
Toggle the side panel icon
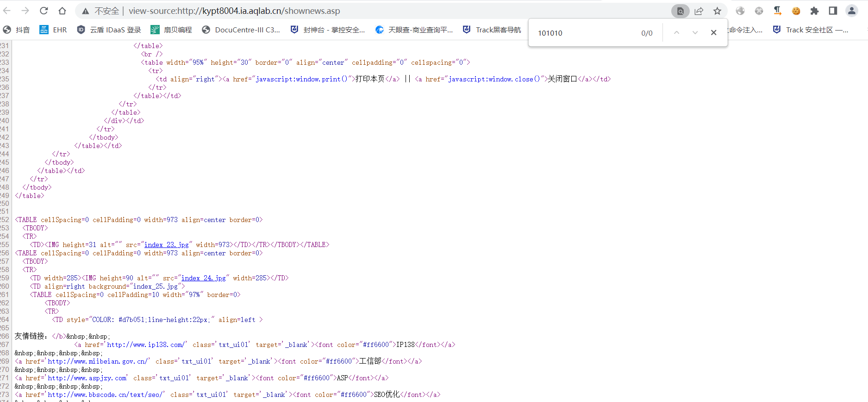(x=833, y=11)
